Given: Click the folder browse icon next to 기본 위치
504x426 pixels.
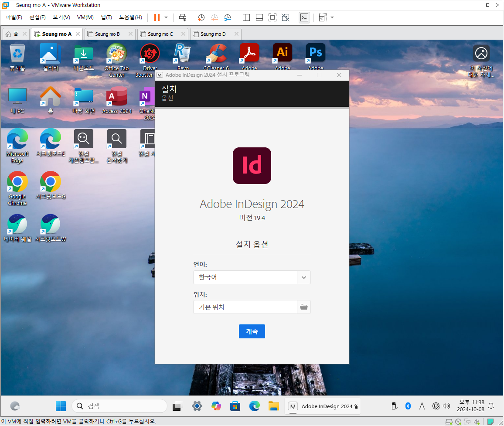Looking at the screenshot, I should pos(304,307).
